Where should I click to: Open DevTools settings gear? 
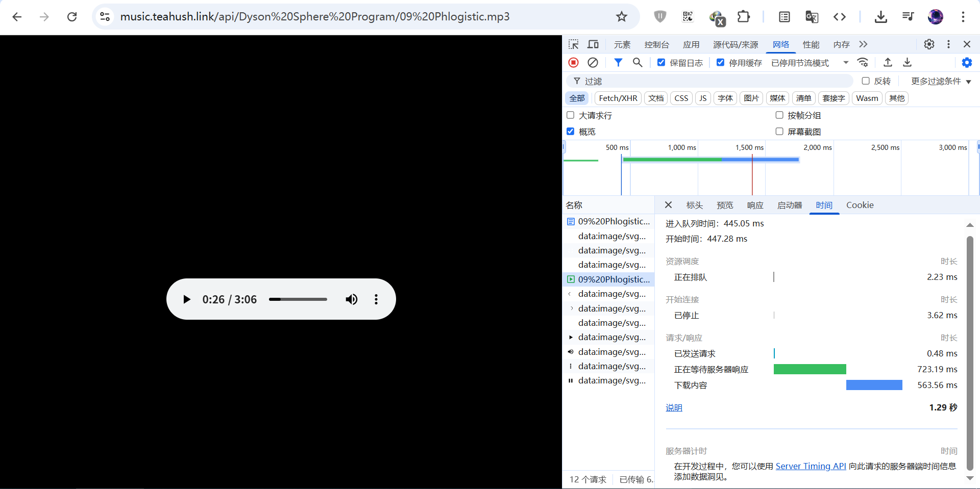(929, 44)
